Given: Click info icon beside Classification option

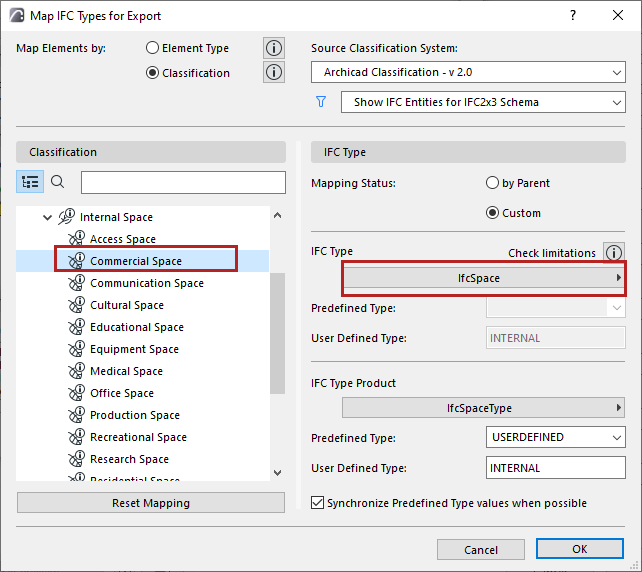Looking at the screenshot, I should click(273, 72).
